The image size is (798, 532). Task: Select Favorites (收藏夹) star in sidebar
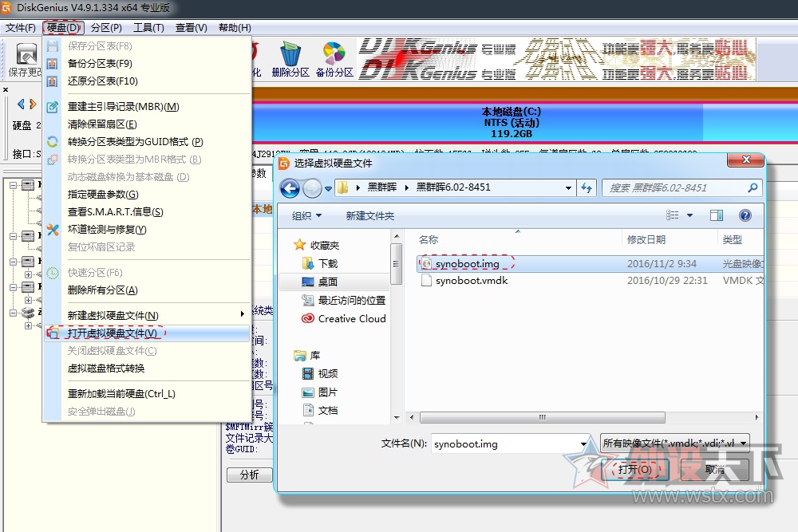tap(316, 245)
